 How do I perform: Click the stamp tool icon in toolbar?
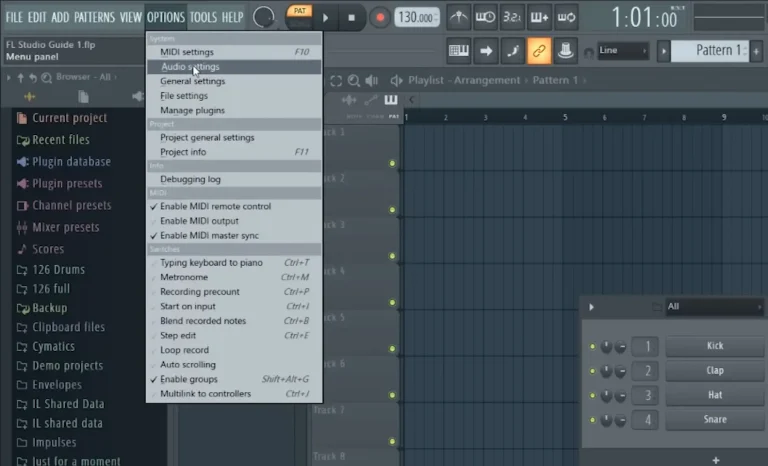pyautogui.click(x=565, y=50)
